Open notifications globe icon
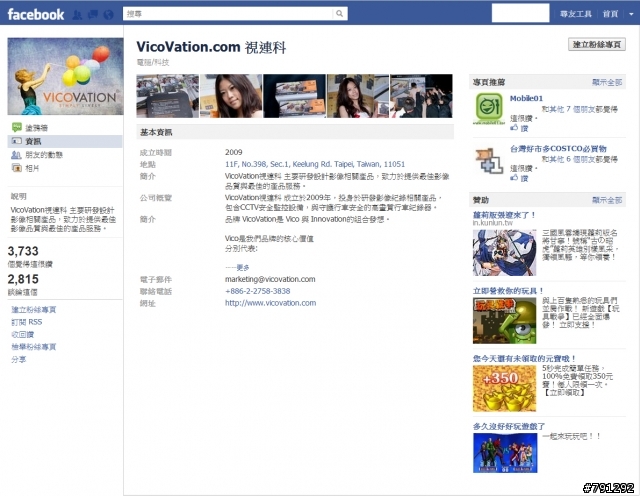This screenshot has height=496, width=640. 108,15
